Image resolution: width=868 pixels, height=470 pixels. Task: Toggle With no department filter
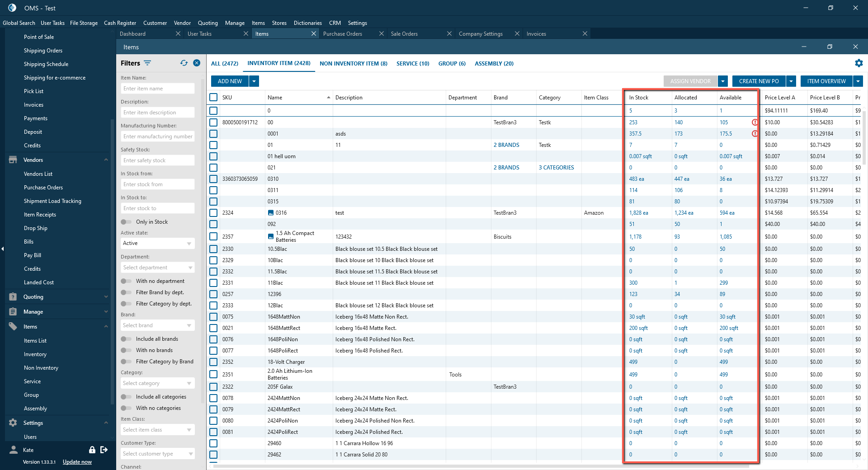point(126,281)
